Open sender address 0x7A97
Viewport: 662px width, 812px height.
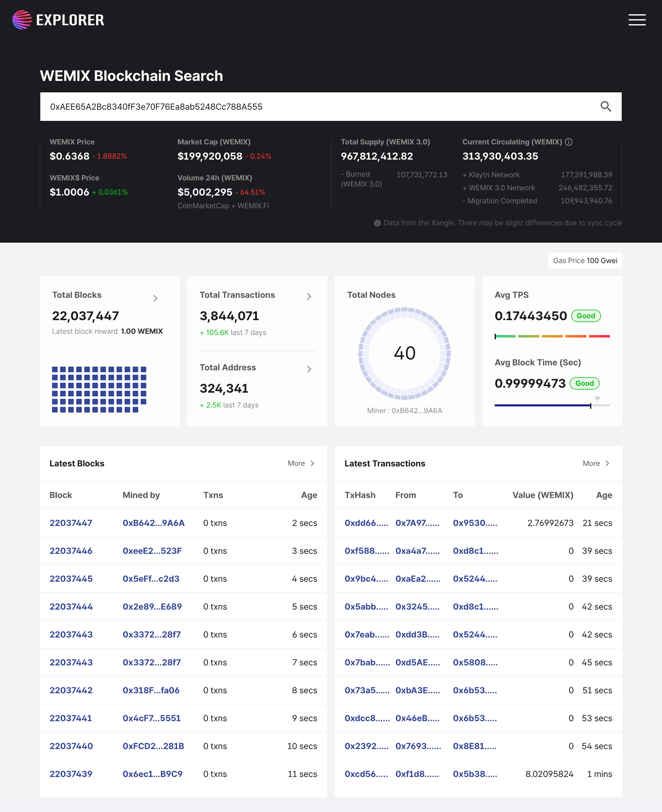point(417,523)
